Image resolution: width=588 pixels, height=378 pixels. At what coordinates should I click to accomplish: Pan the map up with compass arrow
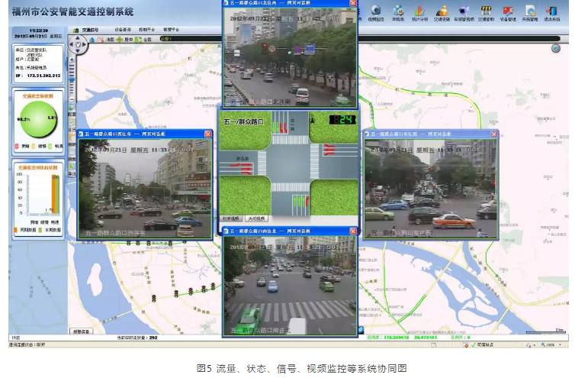coord(76,38)
